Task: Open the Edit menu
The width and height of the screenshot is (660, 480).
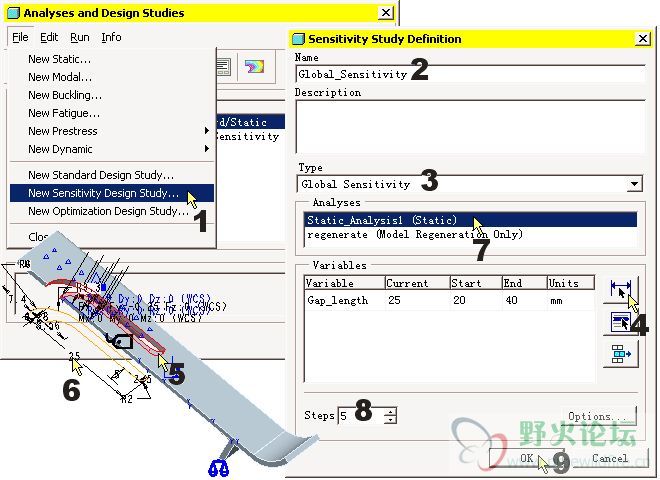Action: click(49, 37)
